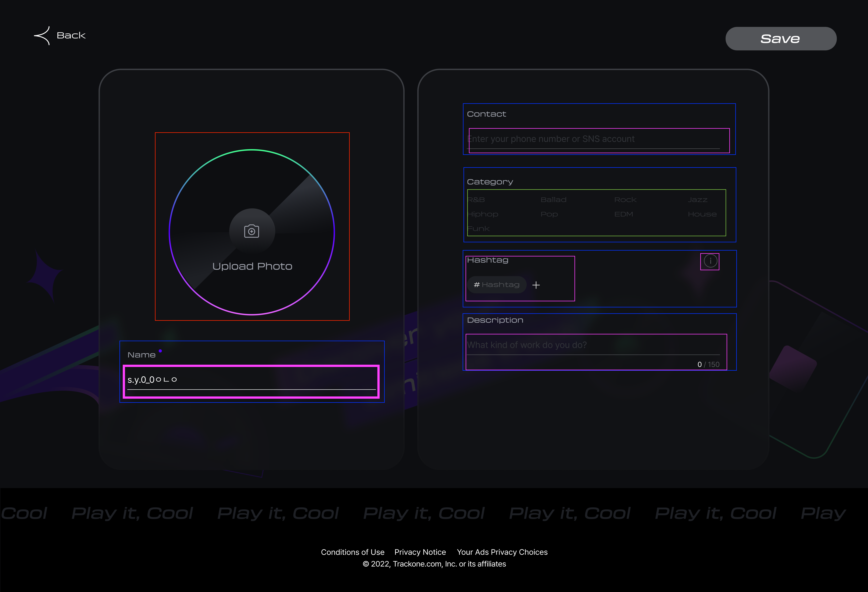Pick the Pop category

coord(549,214)
